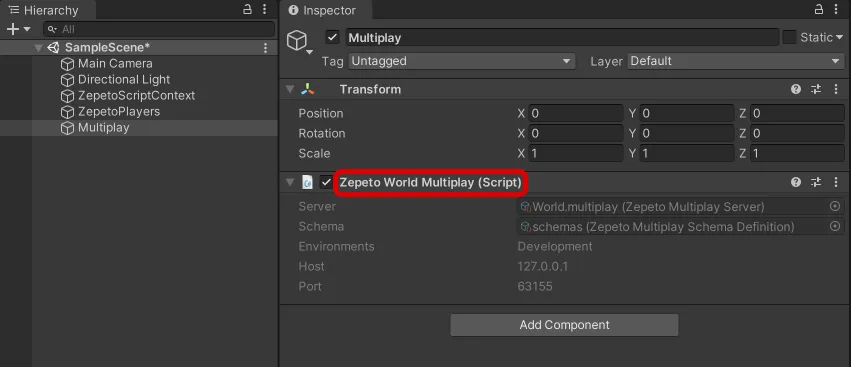Click the Rotation X field
851x367 pixels.
click(575, 134)
